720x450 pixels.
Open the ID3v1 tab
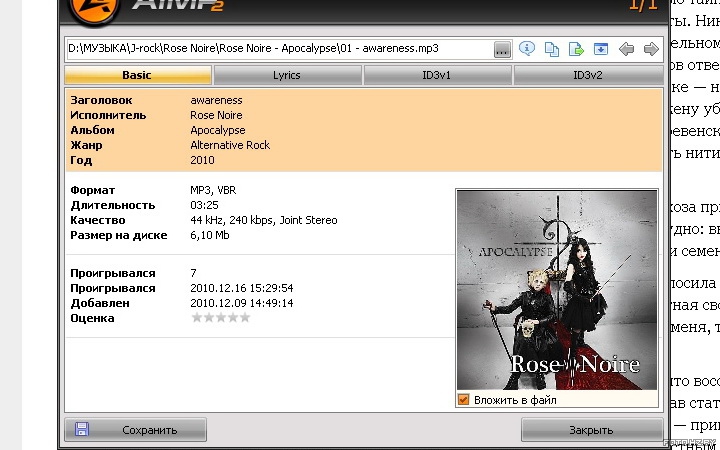pyautogui.click(x=437, y=75)
